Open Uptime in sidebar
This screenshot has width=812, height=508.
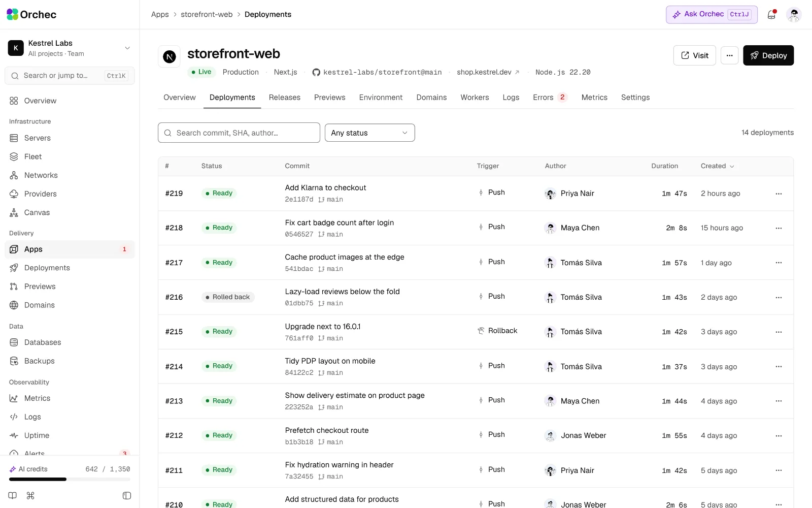coord(70,435)
